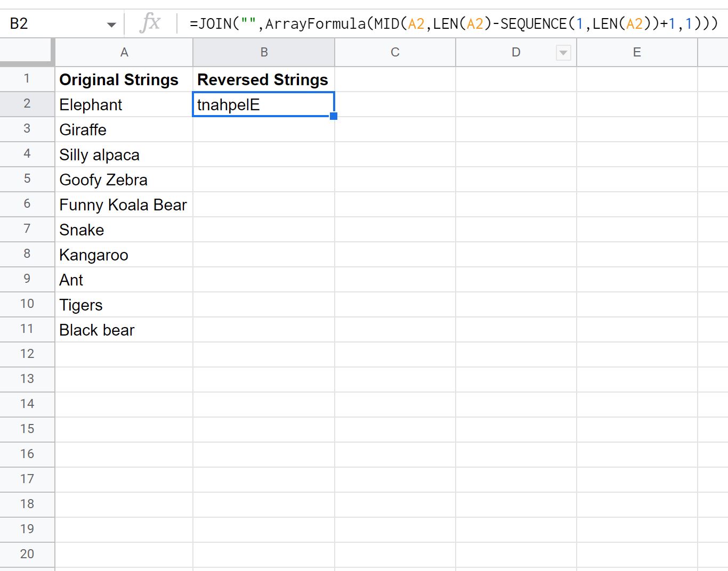Viewport: 728px width, 571px height.
Task: Click the fill handle of cell B2
Action: [334, 116]
